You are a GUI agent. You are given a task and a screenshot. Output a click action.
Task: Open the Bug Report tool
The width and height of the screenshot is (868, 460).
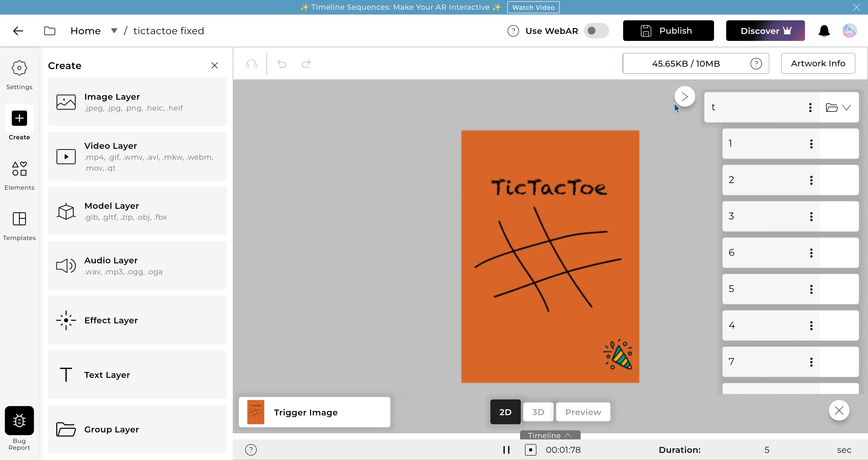coord(19,428)
